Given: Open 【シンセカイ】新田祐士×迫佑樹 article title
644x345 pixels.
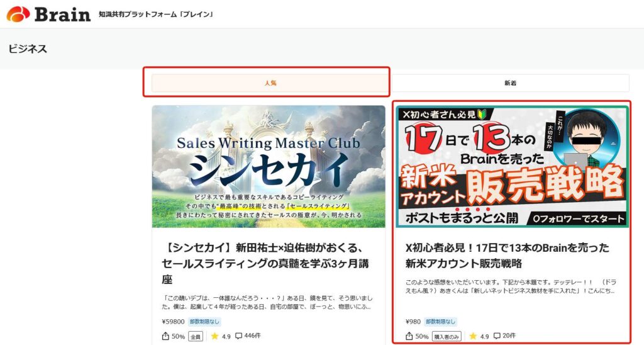Looking at the screenshot, I should (266, 264).
